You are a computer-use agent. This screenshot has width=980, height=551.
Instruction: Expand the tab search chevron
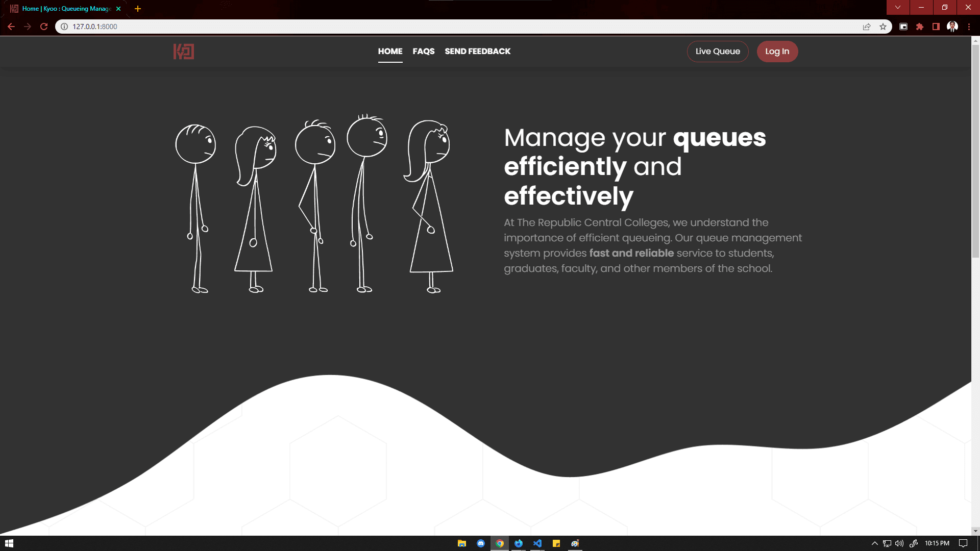898,8
